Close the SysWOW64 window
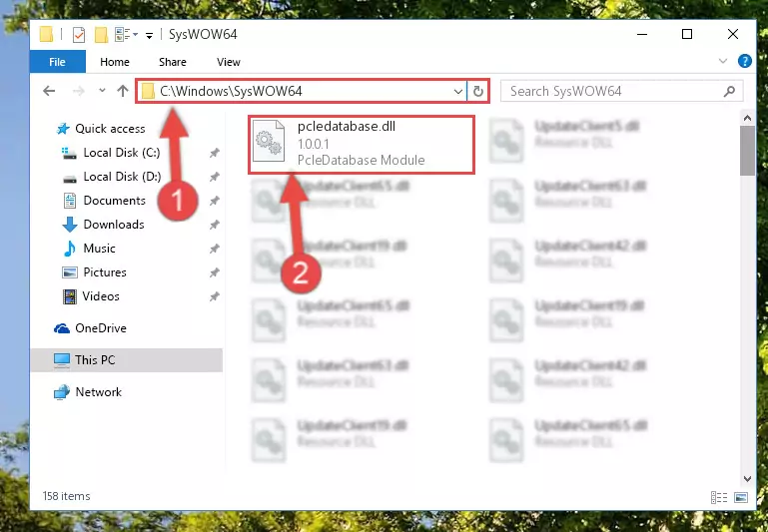 click(x=733, y=34)
